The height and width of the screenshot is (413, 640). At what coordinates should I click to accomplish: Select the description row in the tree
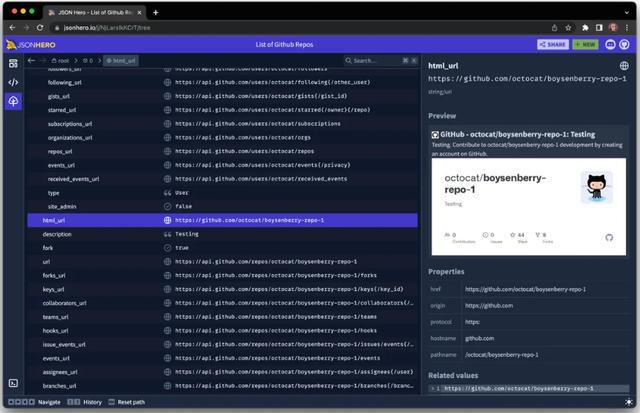(56, 234)
